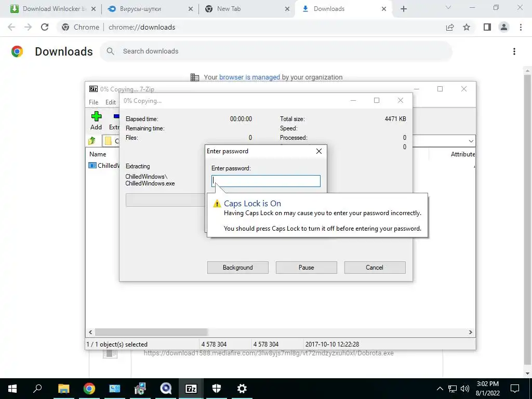Go up one folder in 7-Zip
The image size is (532, 399).
tap(92, 141)
